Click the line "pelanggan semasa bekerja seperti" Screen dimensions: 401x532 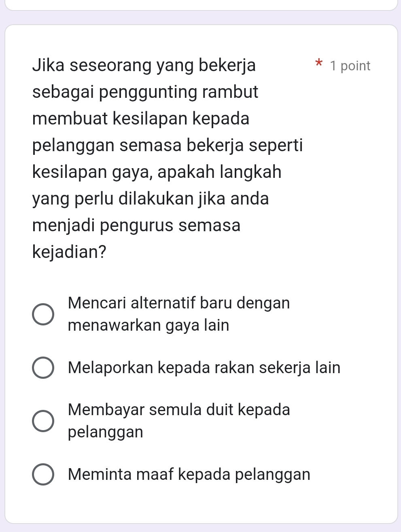(168, 146)
